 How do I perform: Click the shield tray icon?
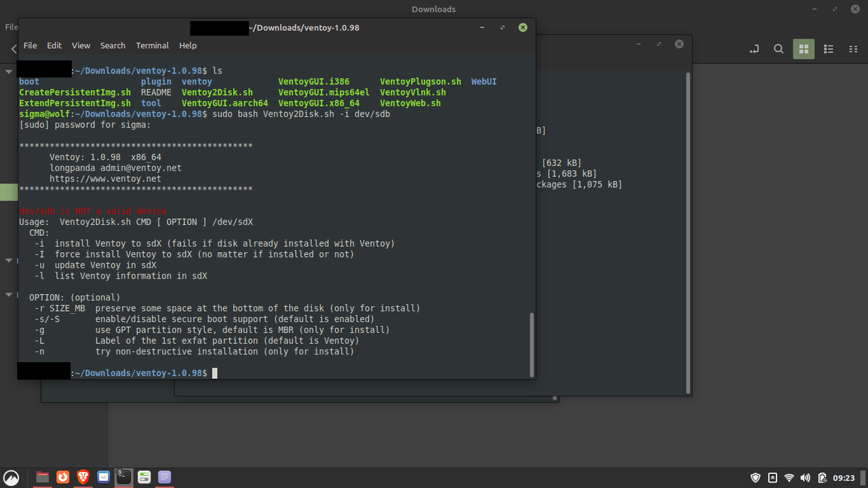point(756,478)
